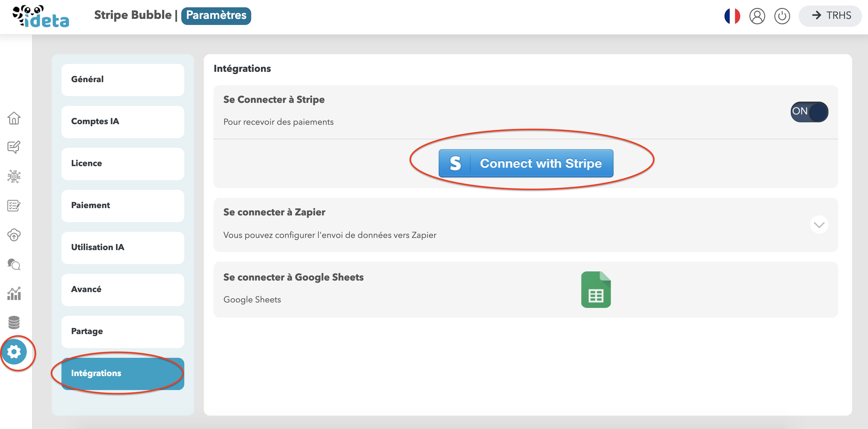
Task: Open the user profile icon
Action: [757, 16]
